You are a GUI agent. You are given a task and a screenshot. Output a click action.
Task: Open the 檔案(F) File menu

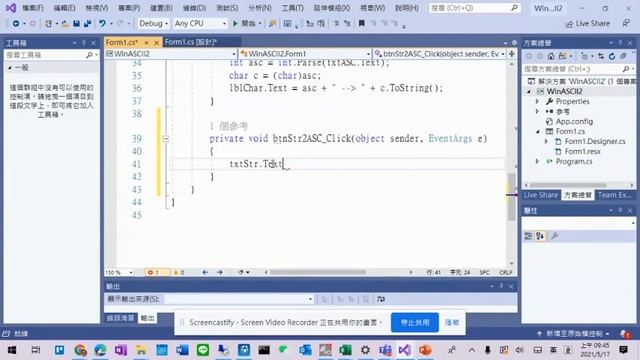pyautogui.click(x=33, y=8)
